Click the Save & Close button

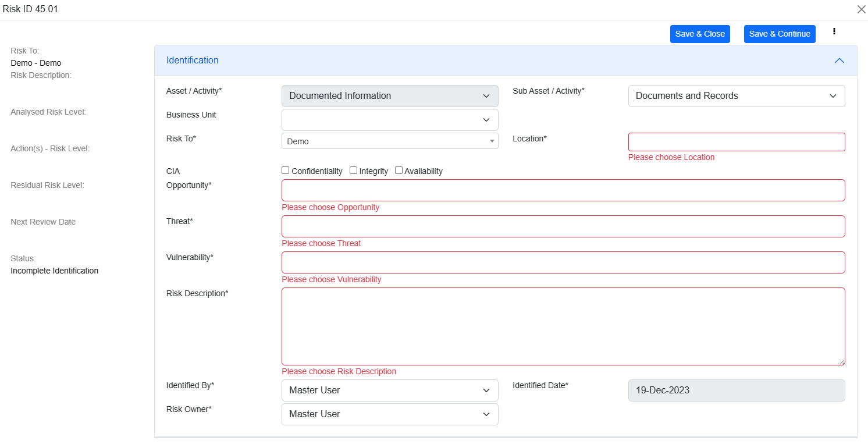700,34
